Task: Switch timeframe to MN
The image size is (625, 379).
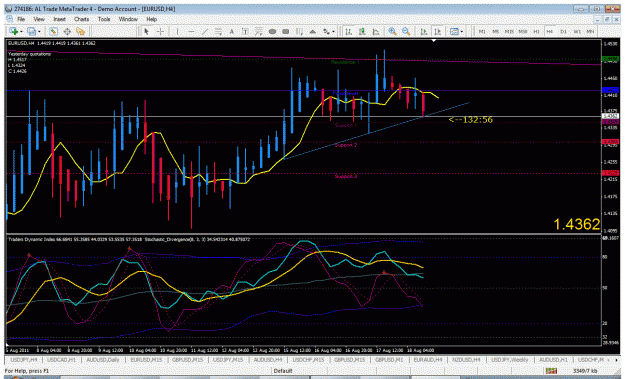Action: coord(590,31)
